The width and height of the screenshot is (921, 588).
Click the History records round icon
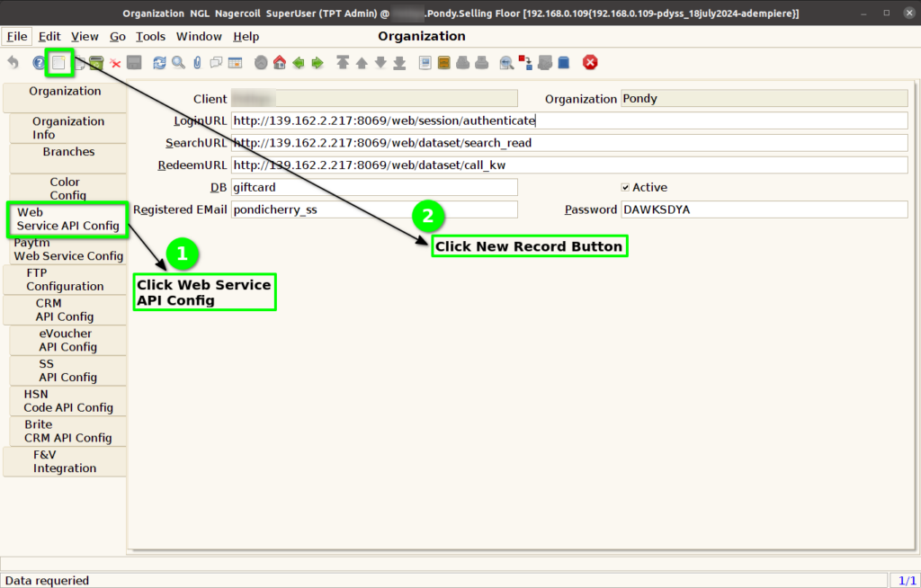tap(261, 62)
